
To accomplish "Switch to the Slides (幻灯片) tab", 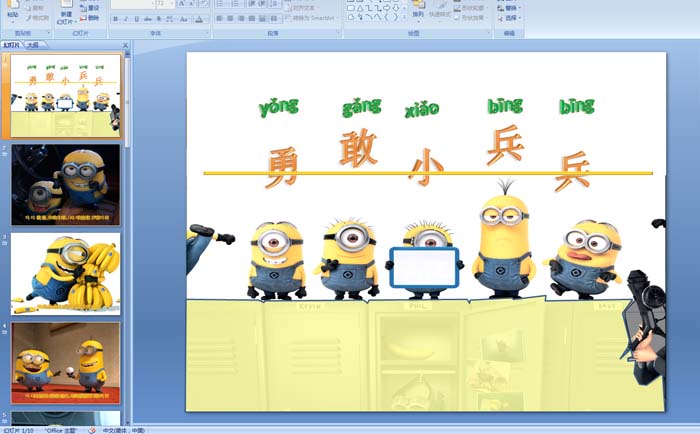I will 12,45.
